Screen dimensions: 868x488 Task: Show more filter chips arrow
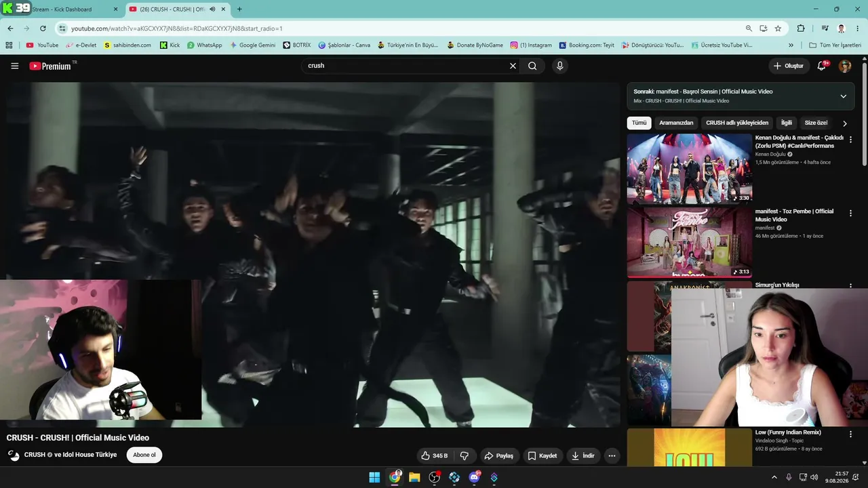click(x=844, y=123)
